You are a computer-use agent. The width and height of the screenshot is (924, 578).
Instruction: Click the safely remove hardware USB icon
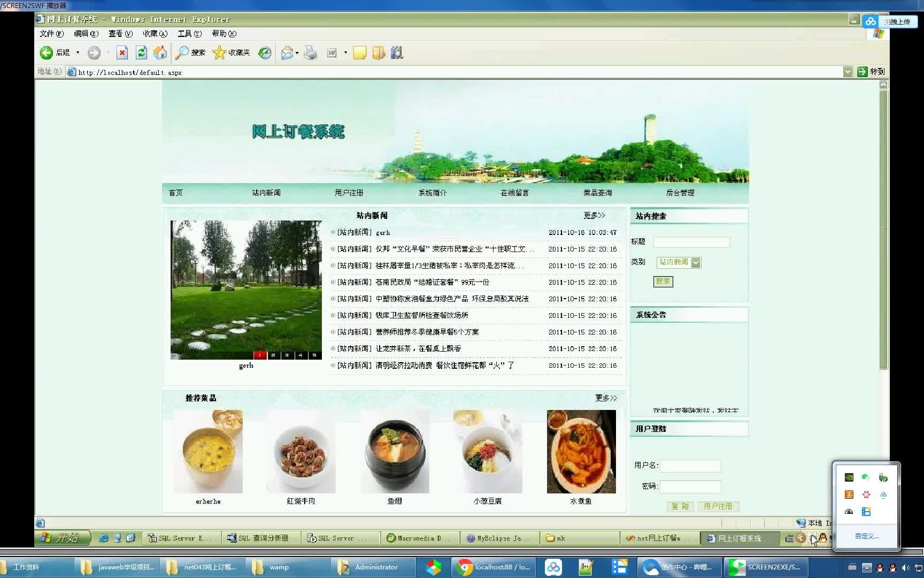[x=883, y=477]
